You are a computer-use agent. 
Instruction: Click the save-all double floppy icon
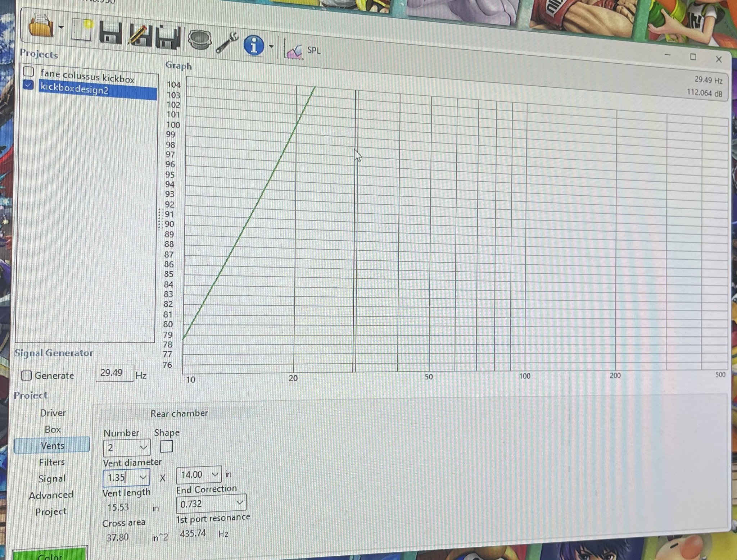tap(168, 37)
